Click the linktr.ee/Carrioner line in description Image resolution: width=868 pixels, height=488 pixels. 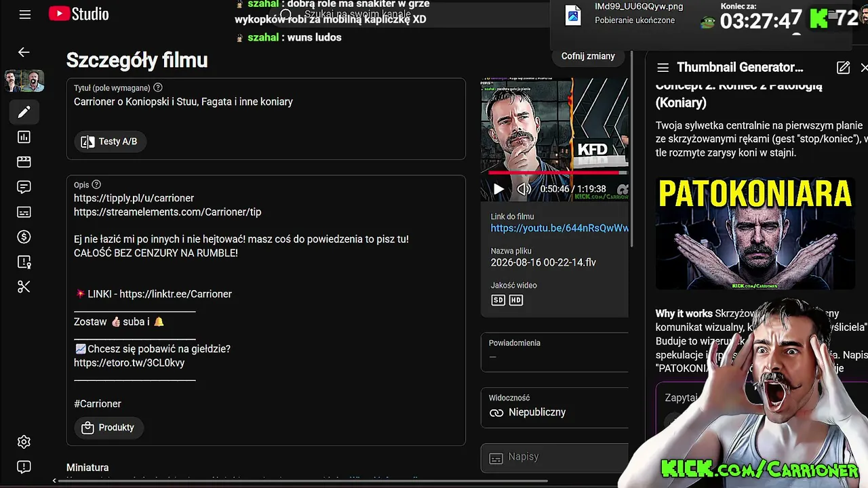(x=153, y=294)
